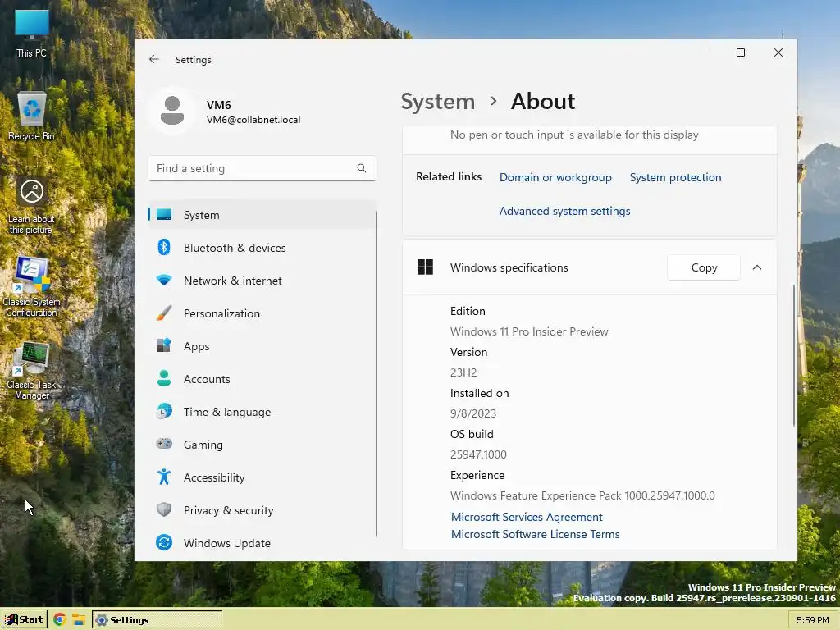Select Network & internet menu label

tap(232, 281)
